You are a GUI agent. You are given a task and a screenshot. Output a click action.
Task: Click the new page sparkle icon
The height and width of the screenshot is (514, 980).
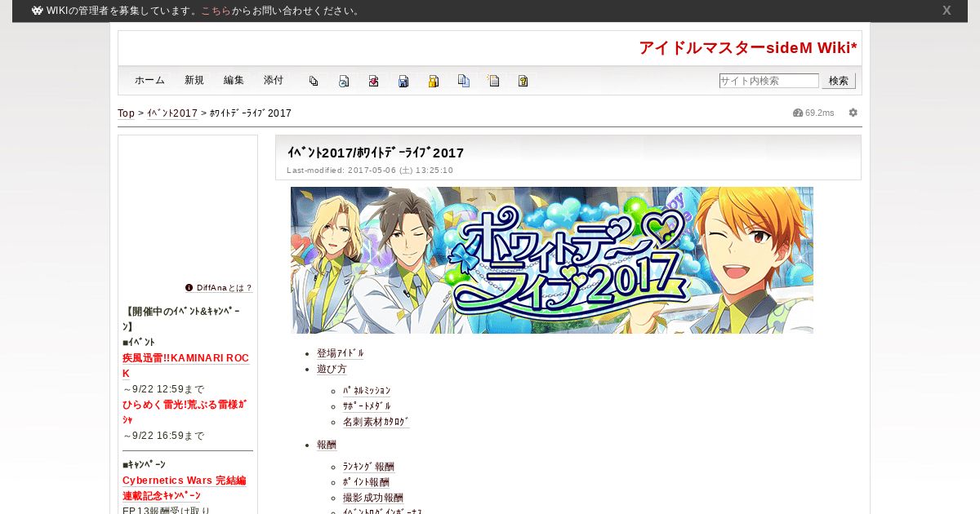tap(493, 81)
